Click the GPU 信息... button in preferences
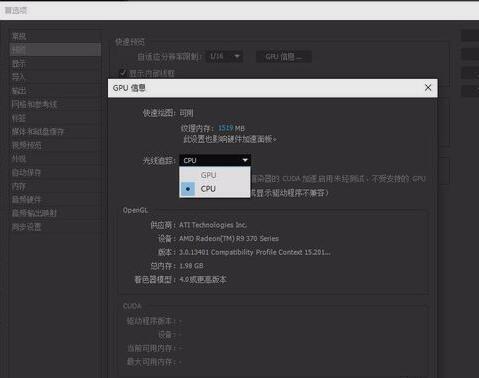Viewport: 479px width, 378px height. click(284, 57)
